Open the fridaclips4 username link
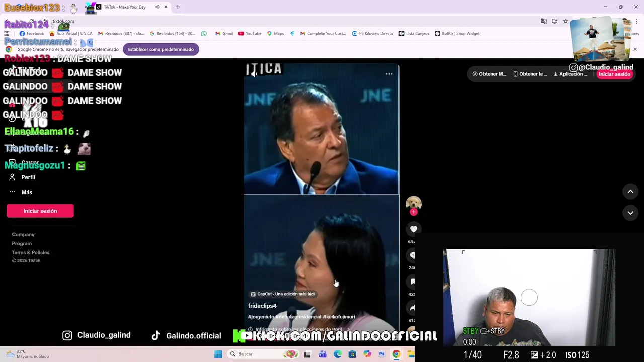The width and height of the screenshot is (644, 362). (x=262, y=306)
